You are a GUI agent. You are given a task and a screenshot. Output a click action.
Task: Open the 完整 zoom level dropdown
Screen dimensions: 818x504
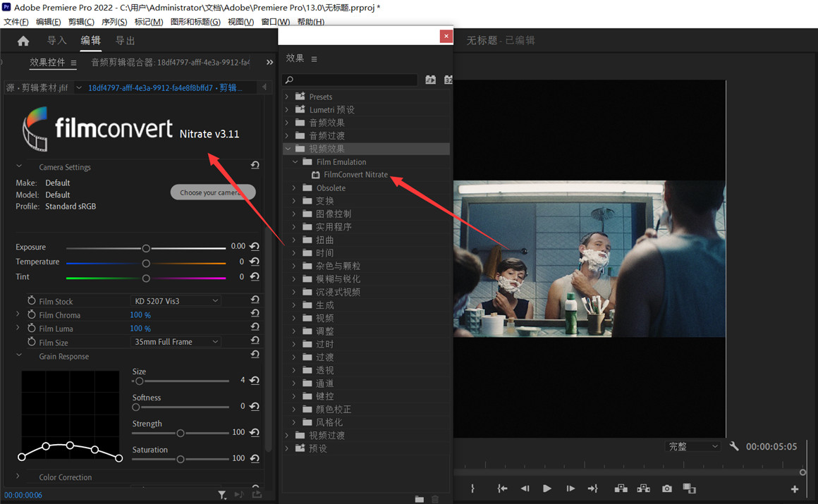(x=693, y=445)
